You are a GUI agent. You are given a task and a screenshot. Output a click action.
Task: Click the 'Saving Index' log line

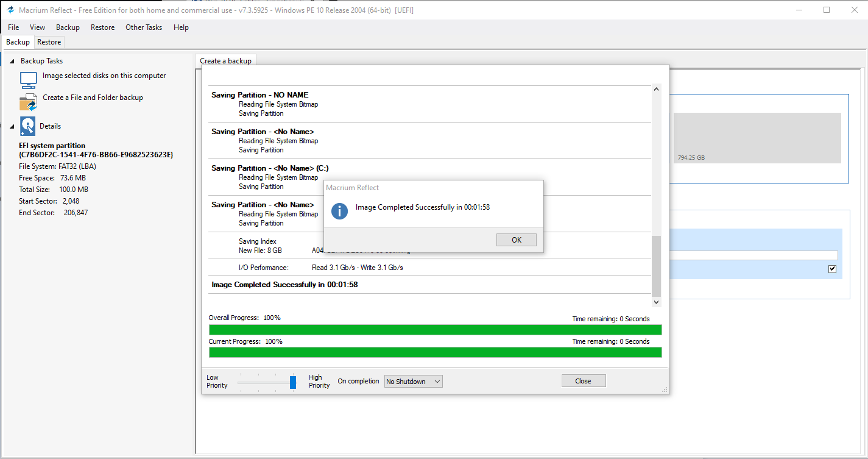pos(258,241)
